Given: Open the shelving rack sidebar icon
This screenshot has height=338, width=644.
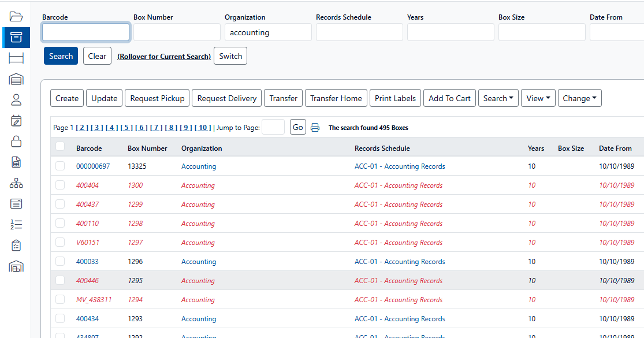Looking at the screenshot, I should 16,58.
